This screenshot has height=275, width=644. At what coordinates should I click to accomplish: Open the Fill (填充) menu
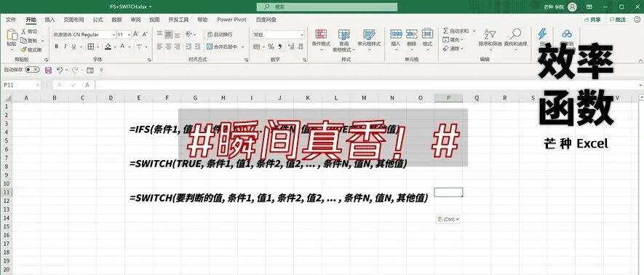(x=453, y=40)
